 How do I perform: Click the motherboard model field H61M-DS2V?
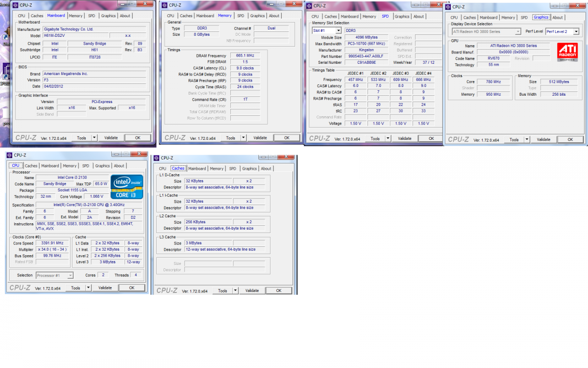click(x=75, y=36)
